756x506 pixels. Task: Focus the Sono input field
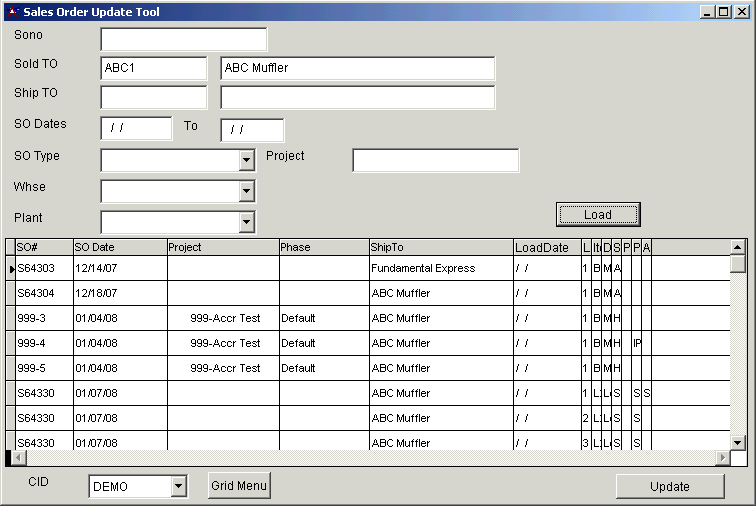(x=184, y=39)
